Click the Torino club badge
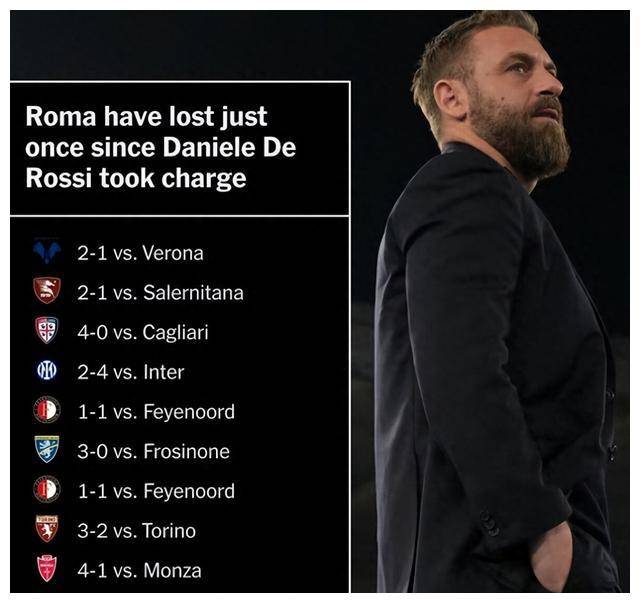The width and height of the screenshot is (640, 603). coord(47,529)
